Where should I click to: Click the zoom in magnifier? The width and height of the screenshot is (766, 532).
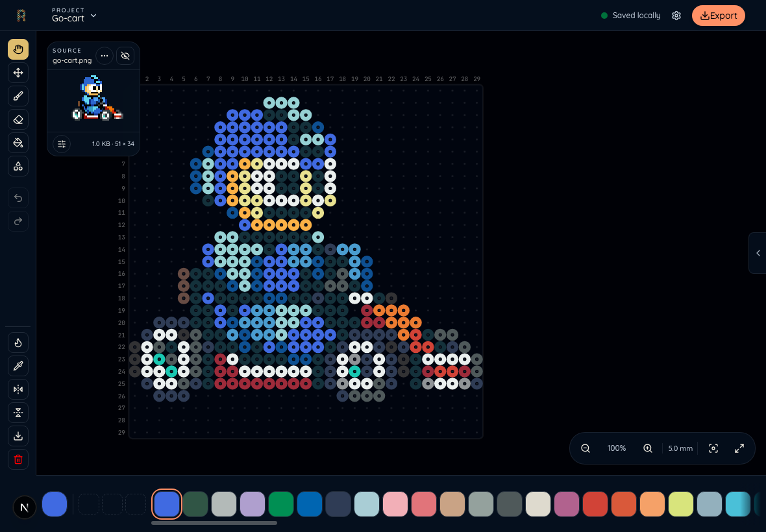[648, 448]
